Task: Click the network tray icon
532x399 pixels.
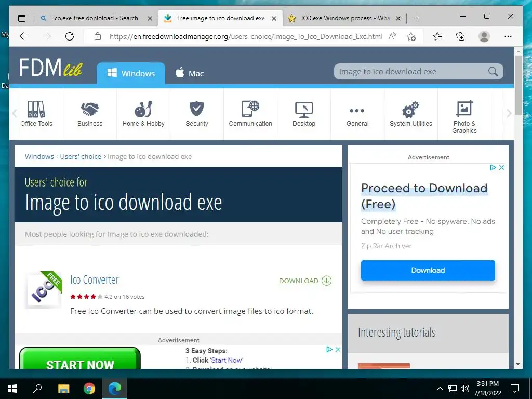Action: click(x=453, y=389)
